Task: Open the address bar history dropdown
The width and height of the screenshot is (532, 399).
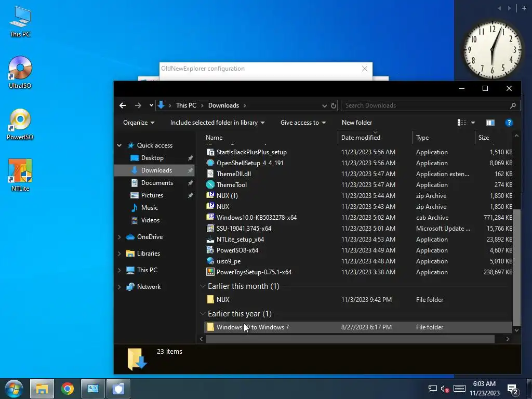Action: [324, 105]
